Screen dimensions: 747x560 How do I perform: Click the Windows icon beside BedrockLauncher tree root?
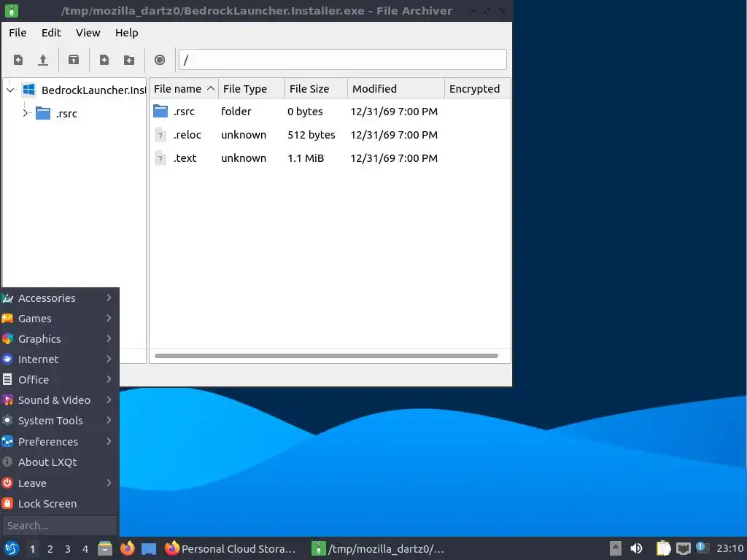tap(29, 90)
